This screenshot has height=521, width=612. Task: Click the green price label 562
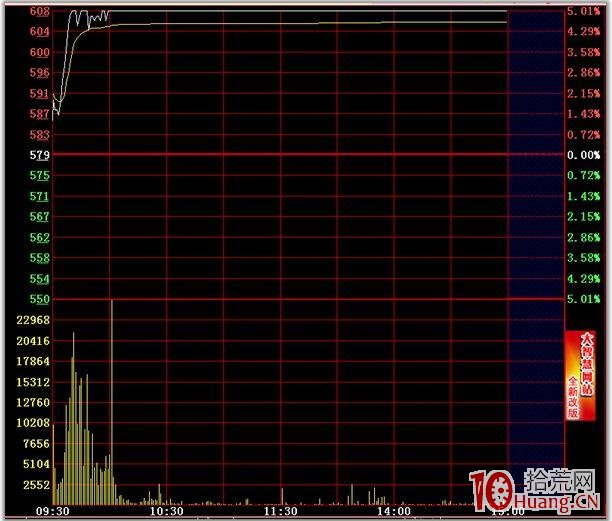(40, 238)
